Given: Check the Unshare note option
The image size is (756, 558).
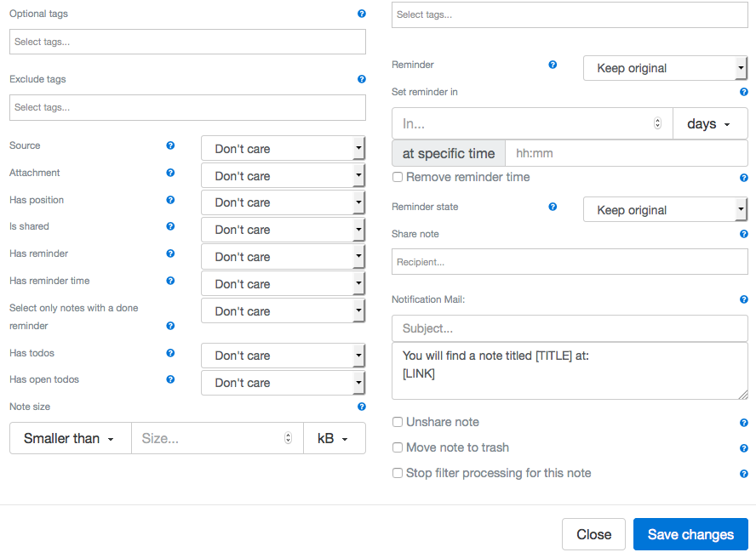Looking at the screenshot, I should [398, 422].
